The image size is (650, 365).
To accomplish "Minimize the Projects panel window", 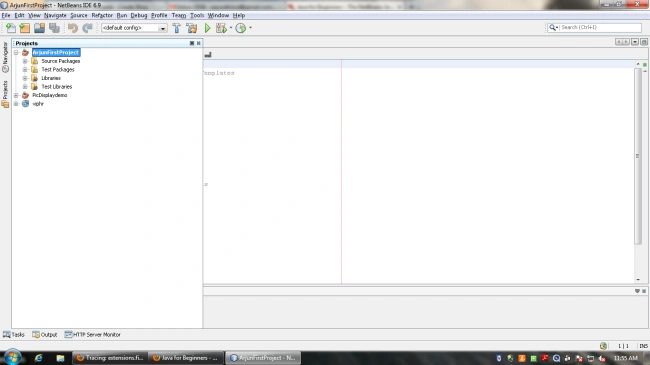I will tap(192, 43).
